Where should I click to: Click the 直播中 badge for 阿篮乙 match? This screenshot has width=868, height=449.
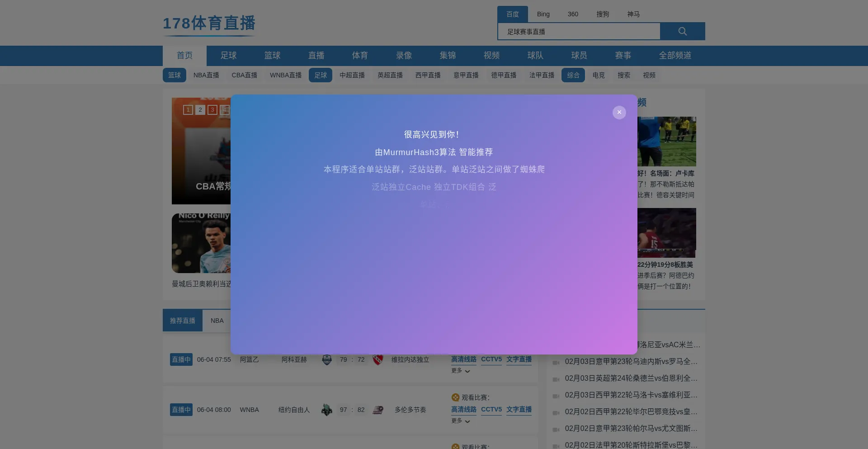click(181, 359)
